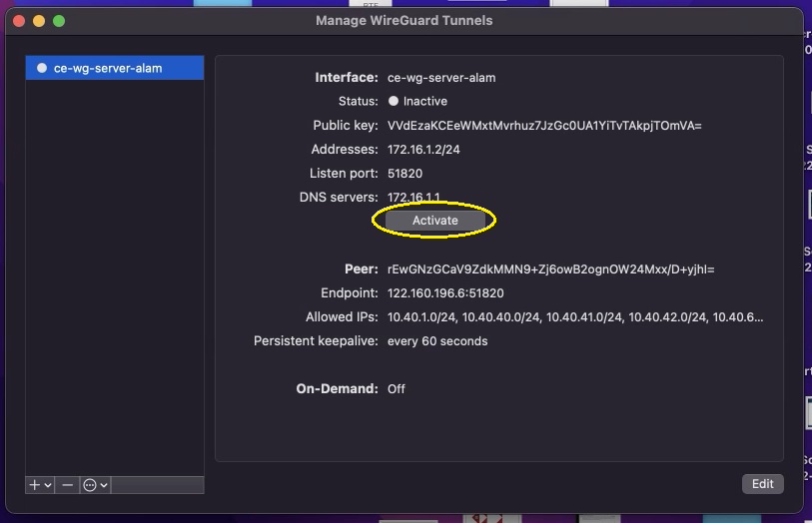Close the Manage WireGuard Tunnels window
Image resolution: width=812 pixels, height=523 pixels.
click(x=19, y=21)
